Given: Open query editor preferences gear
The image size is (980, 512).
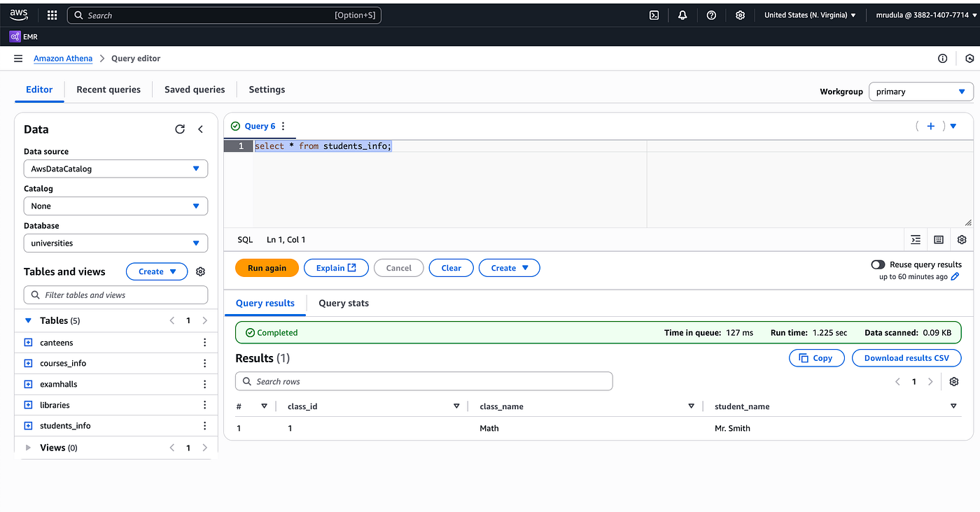Looking at the screenshot, I should [962, 240].
